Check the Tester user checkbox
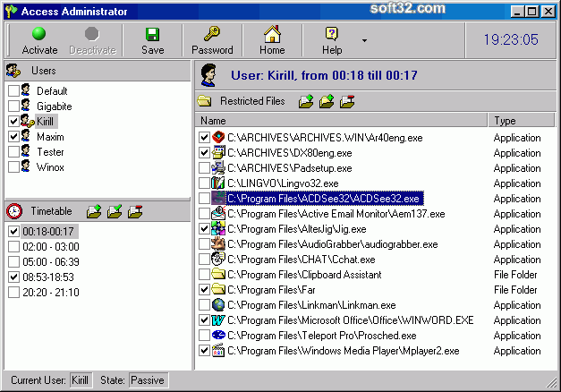The width and height of the screenshot is (561, 392). coord(13,152)
